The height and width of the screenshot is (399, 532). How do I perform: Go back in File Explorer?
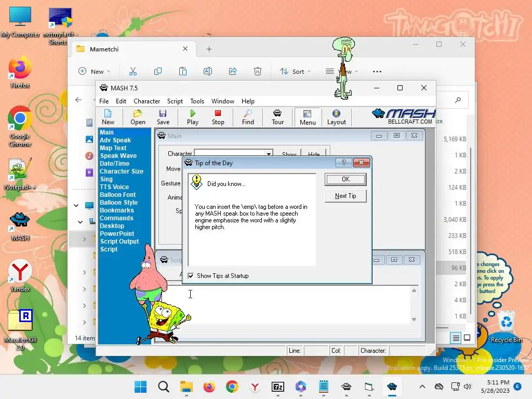[x=78, y=99]
